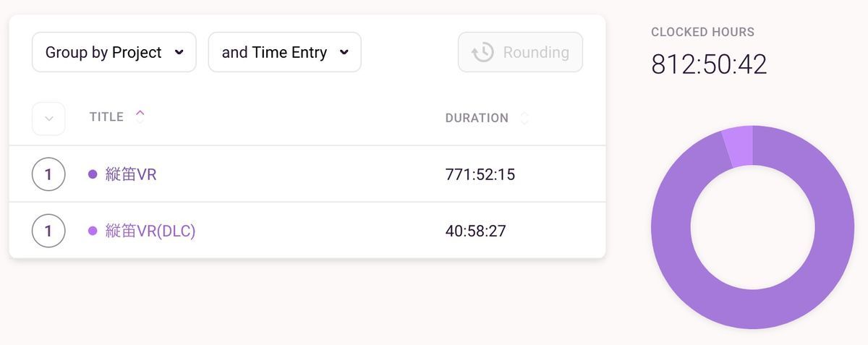Viewport: 868px width, 345px height.
Task: Expand all rows with header chevron box
Action: [x=48, y=119]
